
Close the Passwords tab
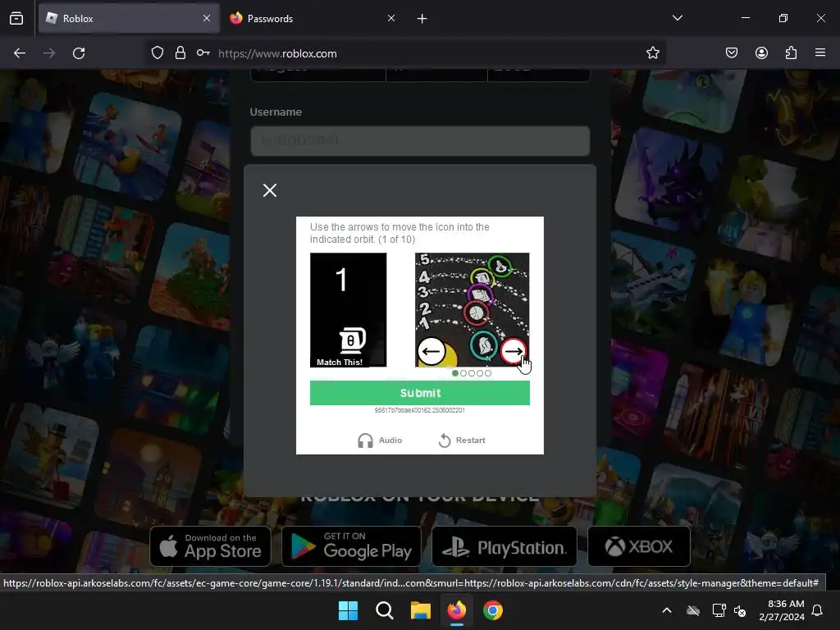click(x=391, y=18)
